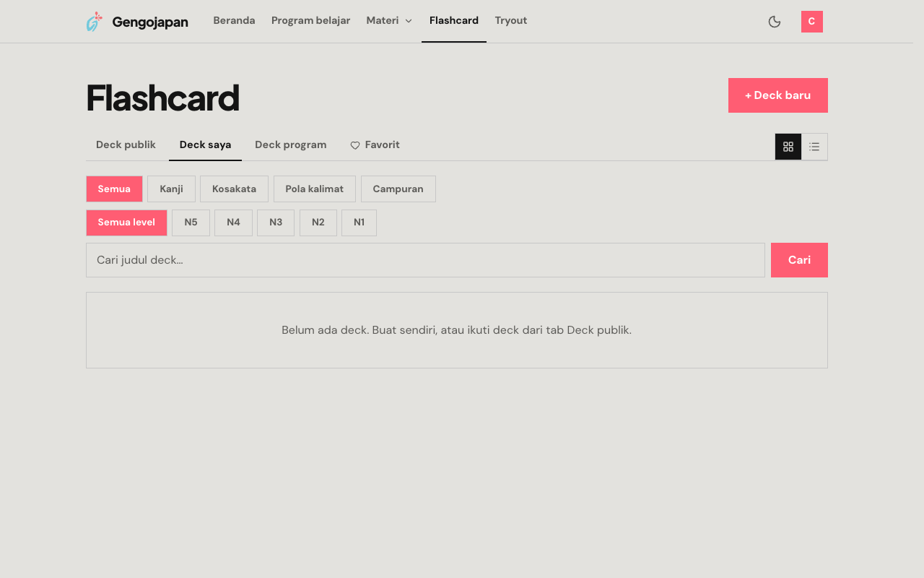Filter decks by Campuran

[398, 189]
